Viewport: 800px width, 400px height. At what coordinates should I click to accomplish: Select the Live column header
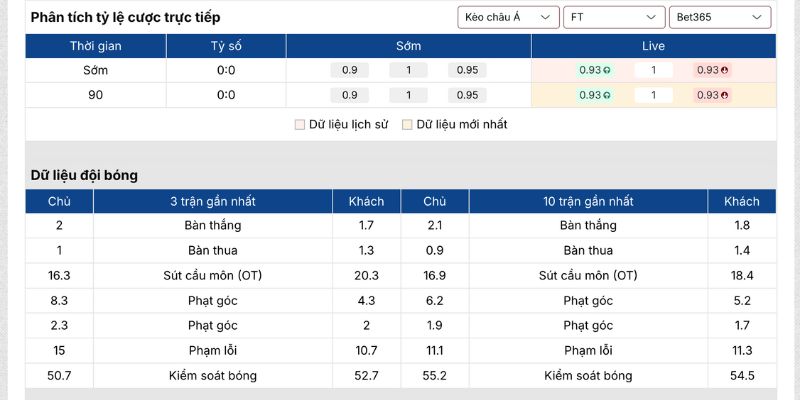(x=653, y=46)
